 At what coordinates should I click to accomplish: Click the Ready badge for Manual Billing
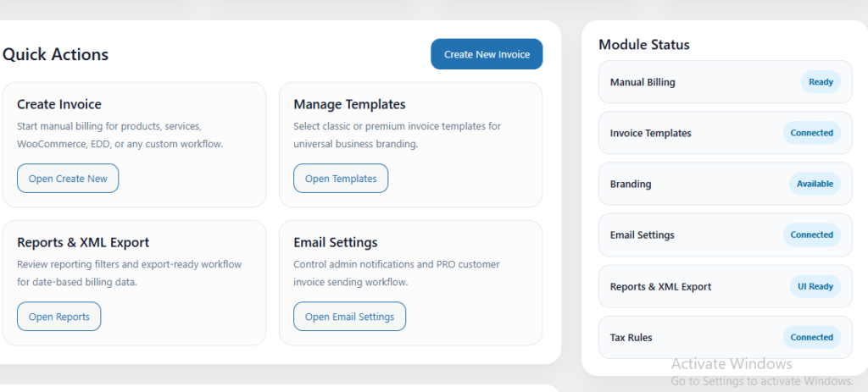(821, 82)
